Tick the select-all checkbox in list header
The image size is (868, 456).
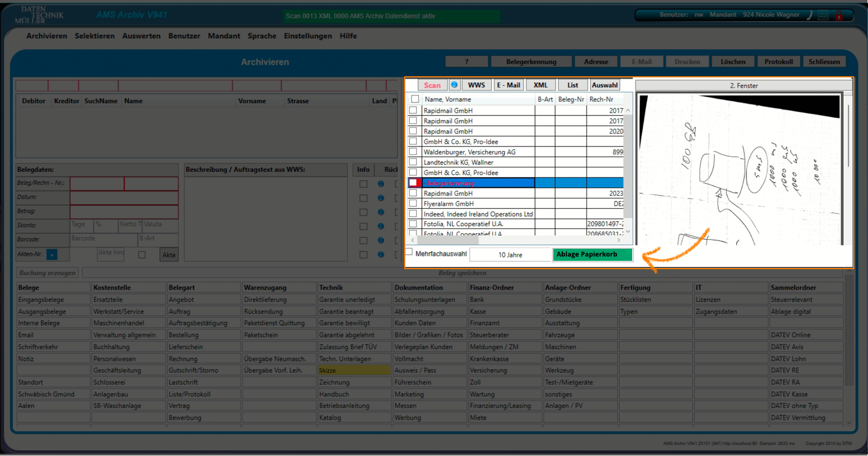[415, 99]
